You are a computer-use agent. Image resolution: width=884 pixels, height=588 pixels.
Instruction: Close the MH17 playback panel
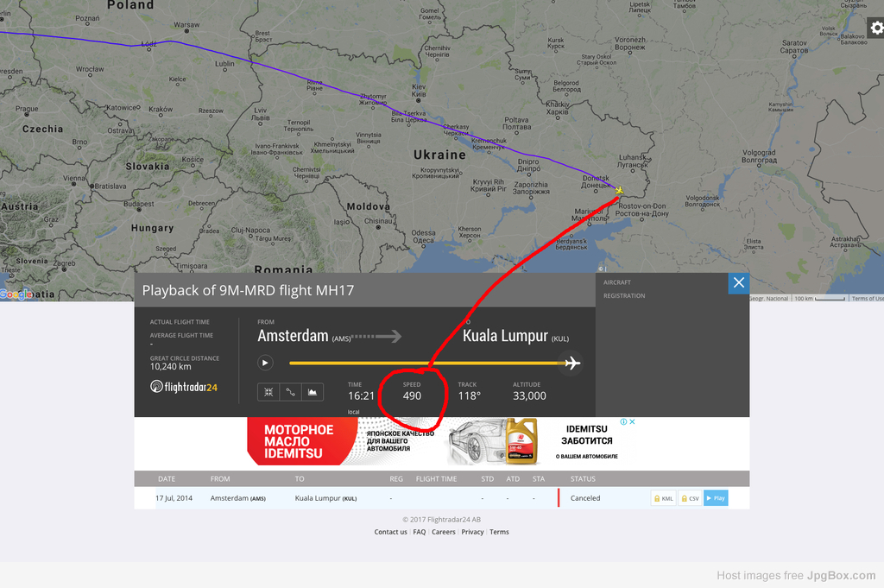click(739, 283)
